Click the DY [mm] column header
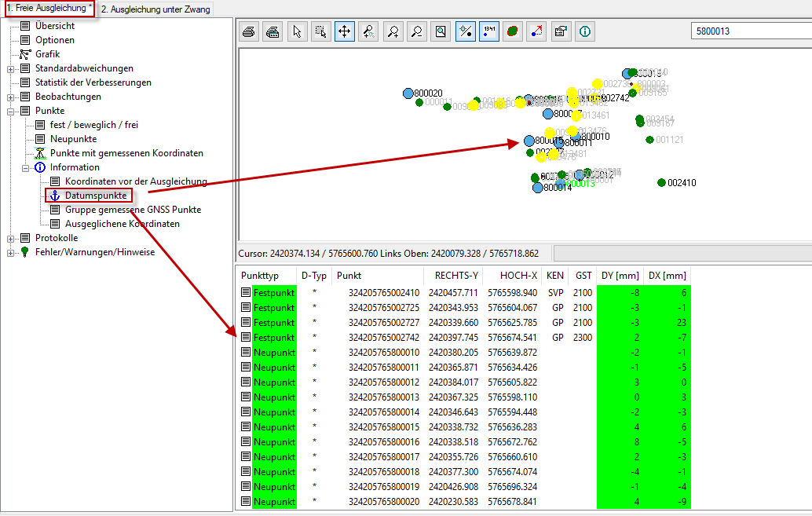This screenshot has width=812, height=516. pos(620,276)
